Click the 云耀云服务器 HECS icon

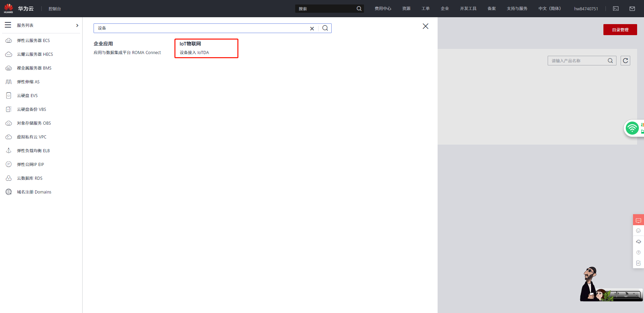click(9, 54)
